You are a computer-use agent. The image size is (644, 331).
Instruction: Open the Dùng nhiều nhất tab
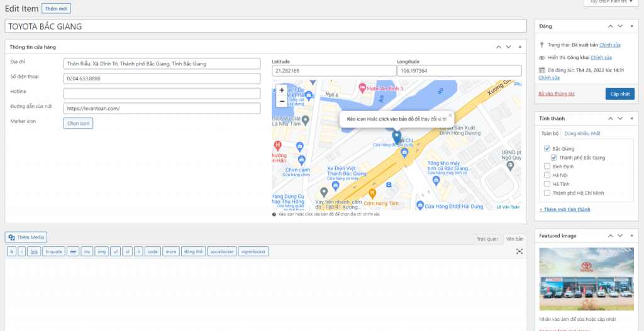(582, 133)
